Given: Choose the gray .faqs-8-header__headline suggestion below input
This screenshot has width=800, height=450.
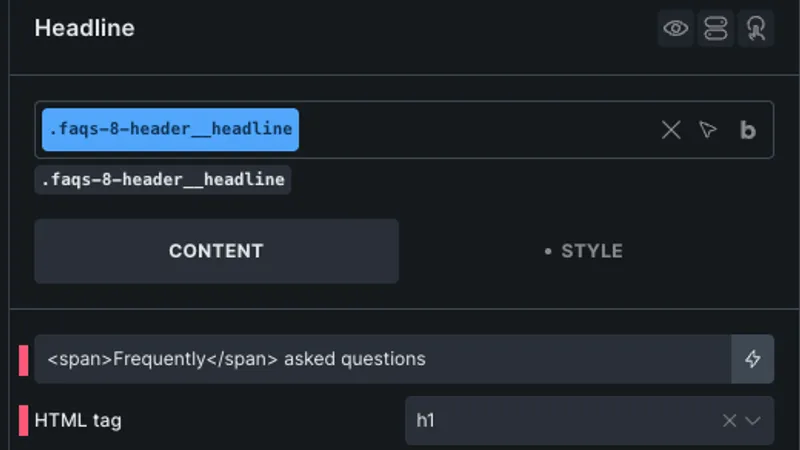Looking at the screenshot, I should (x=163, y=180).
